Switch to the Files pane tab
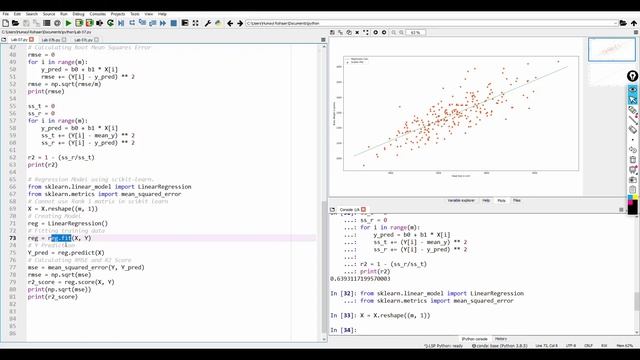This screenshot has width=640, height=360. [516, 200]
